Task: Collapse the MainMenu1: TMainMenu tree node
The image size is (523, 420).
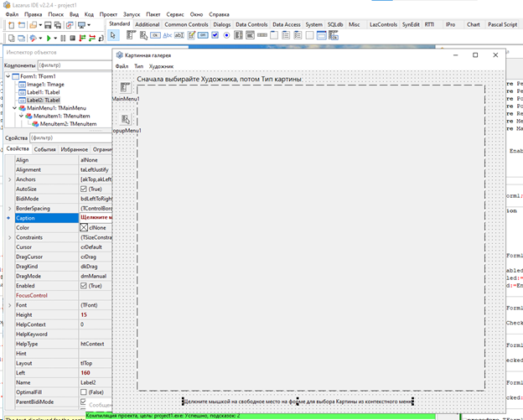Action: [x=15, y=108]
